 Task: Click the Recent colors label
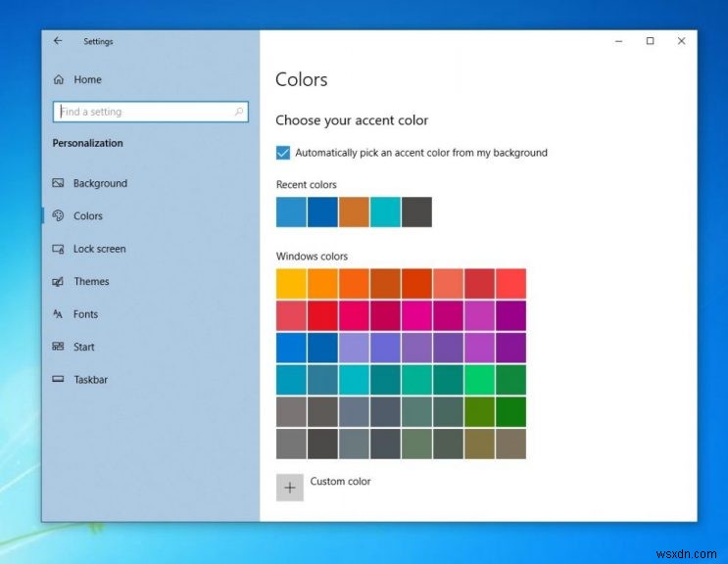point(307,185)
